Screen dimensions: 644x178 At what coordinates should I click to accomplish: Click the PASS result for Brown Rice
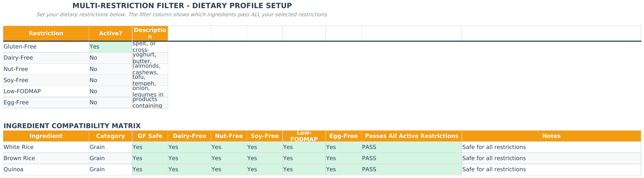(x=412, y=158)
